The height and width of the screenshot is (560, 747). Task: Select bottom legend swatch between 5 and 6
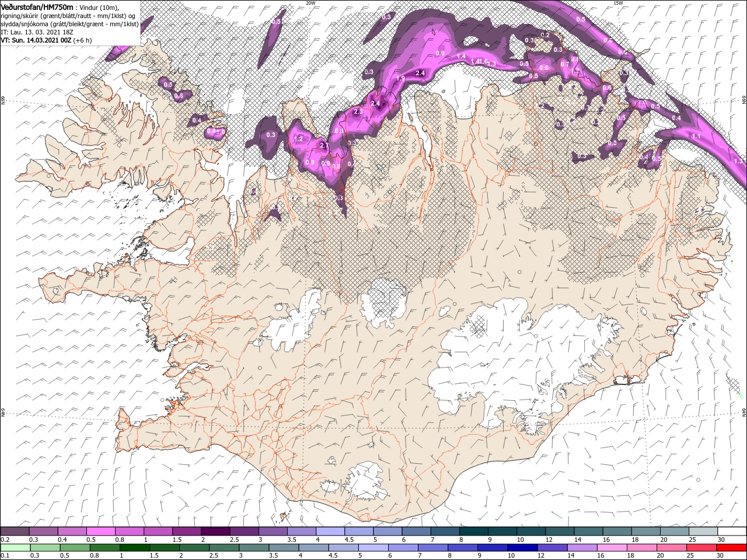click(373, 548)
